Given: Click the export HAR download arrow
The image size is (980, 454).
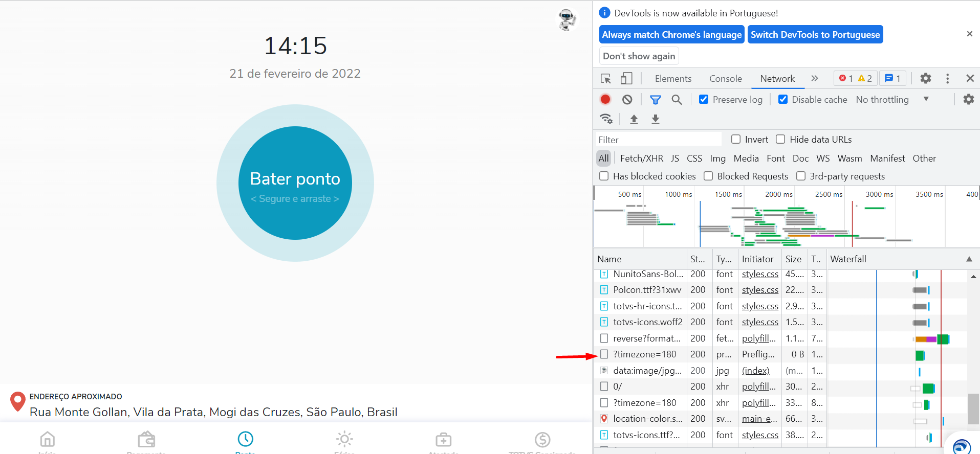Looking at the screenshot, I should [656, 119].
